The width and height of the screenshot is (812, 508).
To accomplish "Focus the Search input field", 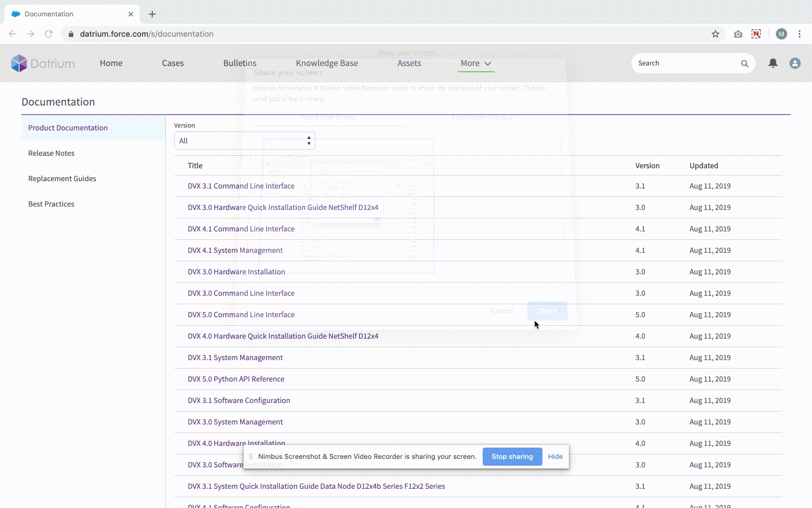I will (x=687, y=63).
